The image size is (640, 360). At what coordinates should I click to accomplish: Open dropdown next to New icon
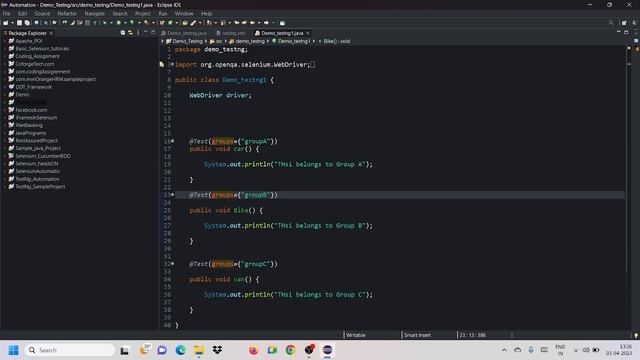click(12, 23)
